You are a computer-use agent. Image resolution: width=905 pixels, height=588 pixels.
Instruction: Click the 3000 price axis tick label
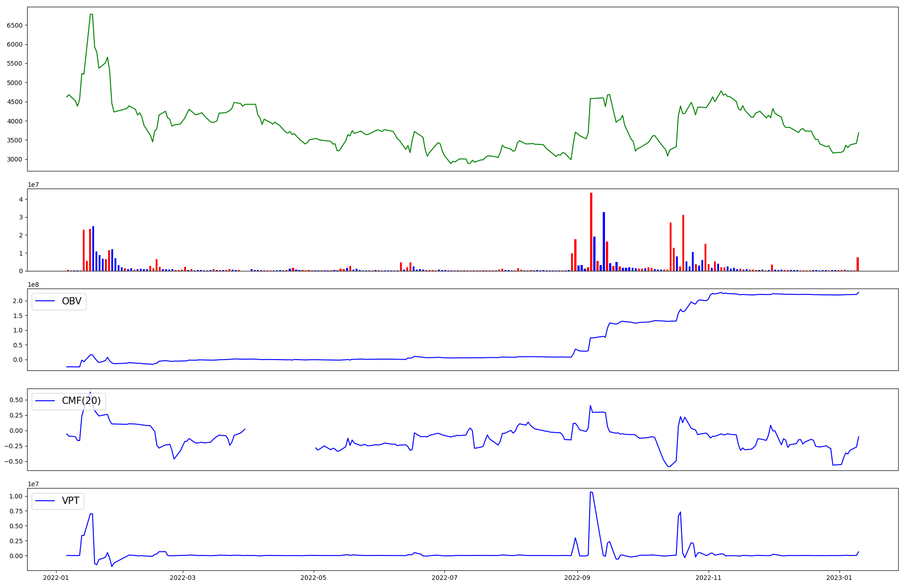(x=14, y=159)
